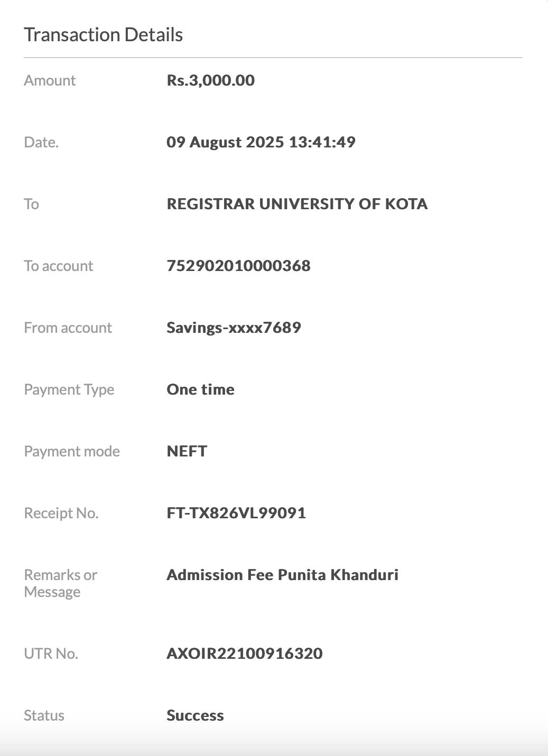The image size is (548, 756).
Task: Click the UTR No. label
Action: [x=51, y=654]
